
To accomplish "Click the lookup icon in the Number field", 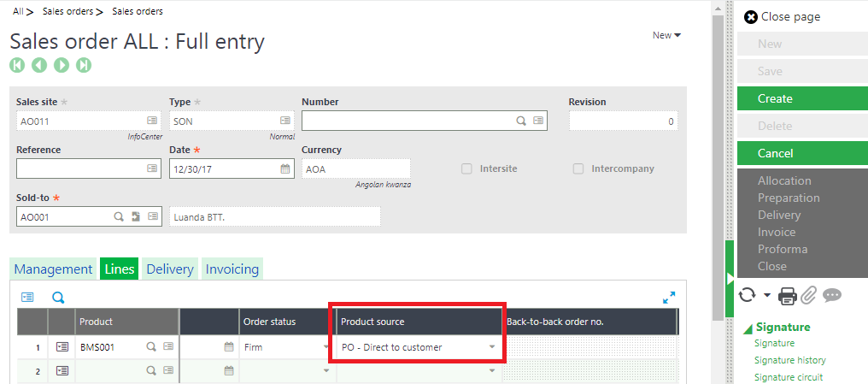I will point(520,121).
